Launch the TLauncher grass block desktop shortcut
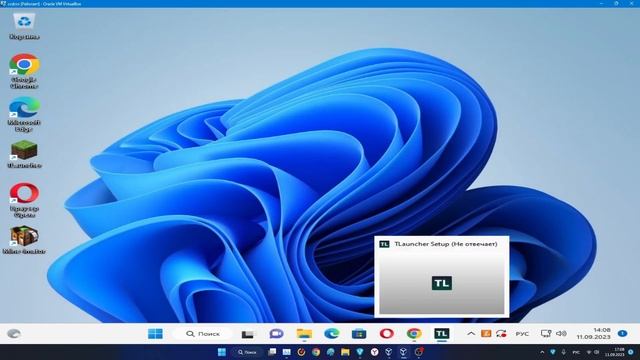 pyautogui.click(x=24, y=154)
